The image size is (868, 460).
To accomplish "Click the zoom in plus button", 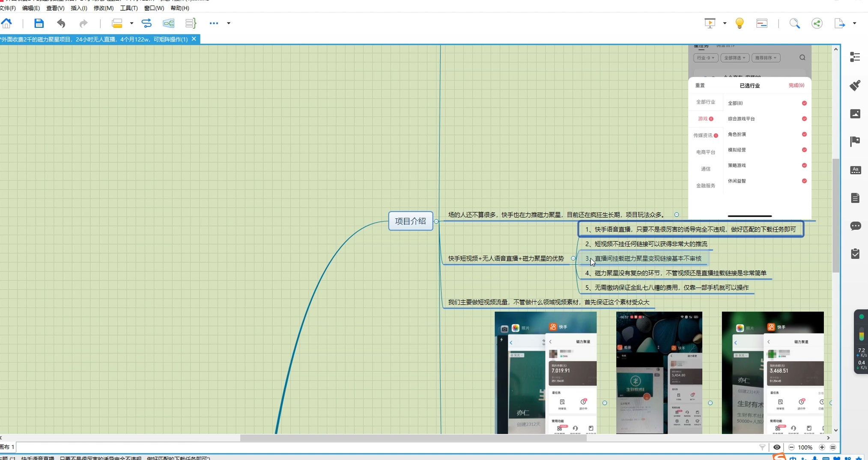I will tap(822, 447).
